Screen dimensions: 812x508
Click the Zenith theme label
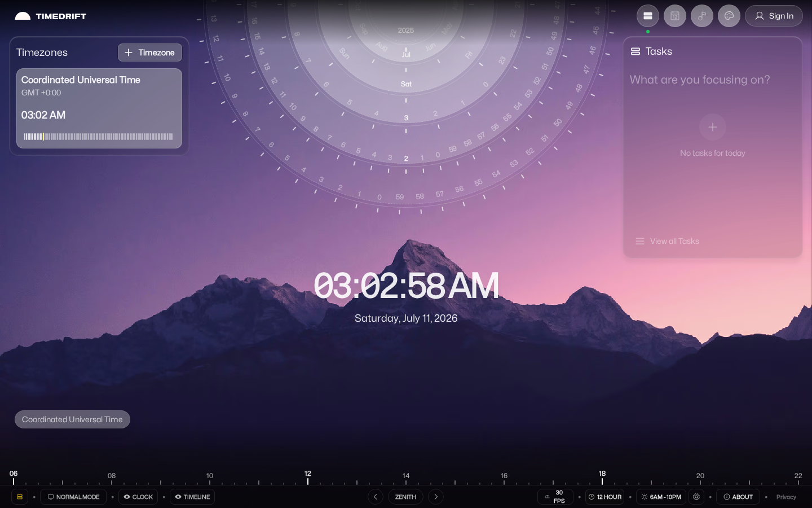pyautogui.click(x=405, y=497)
